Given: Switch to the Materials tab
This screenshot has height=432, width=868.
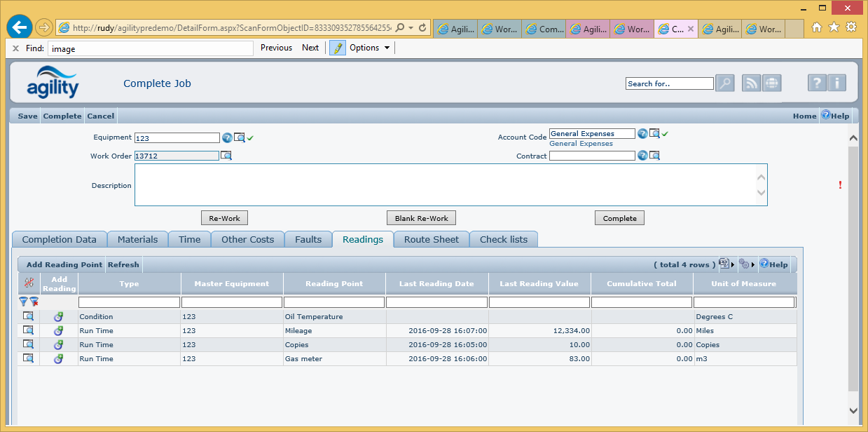Looking at the screenshot, I should 137,239.
